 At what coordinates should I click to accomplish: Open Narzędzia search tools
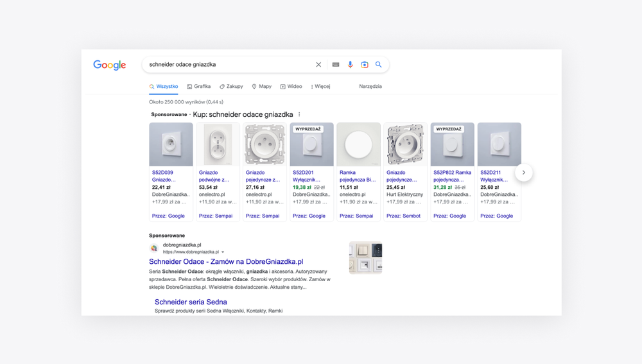pyautogui.click(x=370, y=87)
